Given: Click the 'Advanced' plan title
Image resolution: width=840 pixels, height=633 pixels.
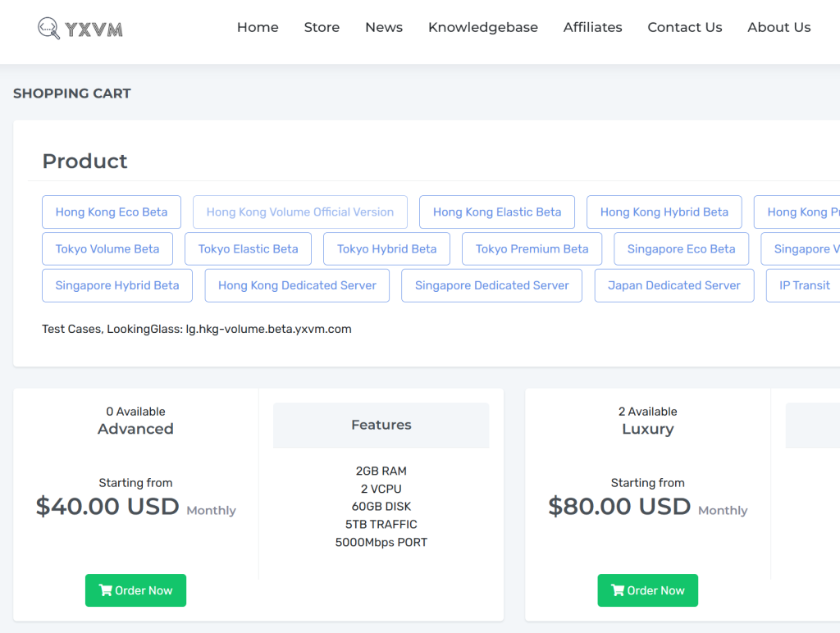Looking at the screenshot, I should pyautogui.click(x=135, y=429).
